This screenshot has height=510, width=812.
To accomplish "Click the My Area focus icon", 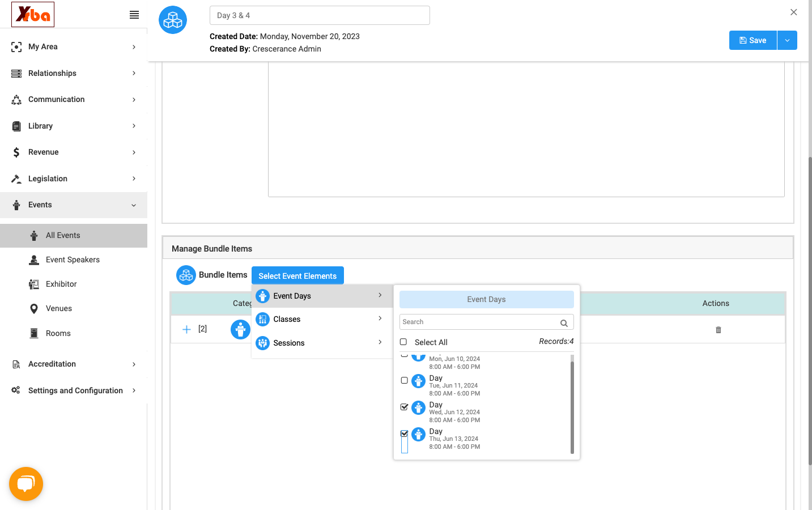I will [x=16, y=47].
